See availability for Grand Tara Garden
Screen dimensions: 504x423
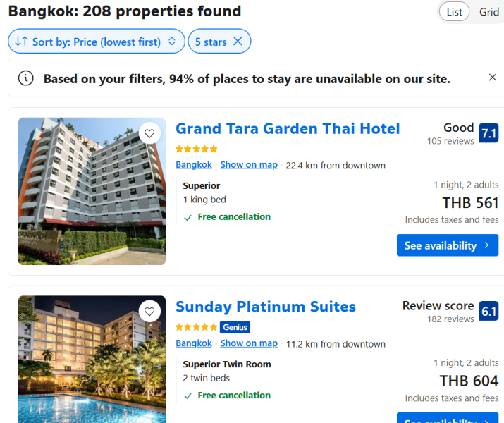point(448,245)
